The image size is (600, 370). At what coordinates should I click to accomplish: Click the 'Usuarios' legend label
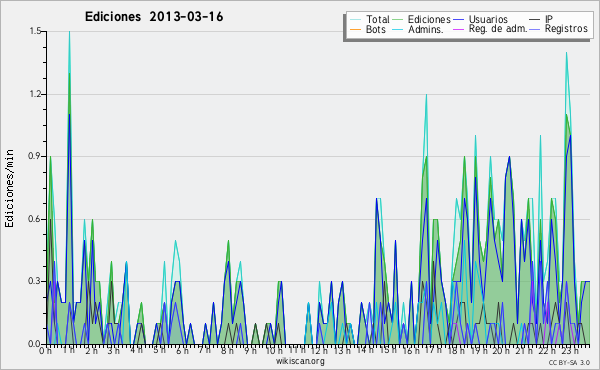(488, 19)
